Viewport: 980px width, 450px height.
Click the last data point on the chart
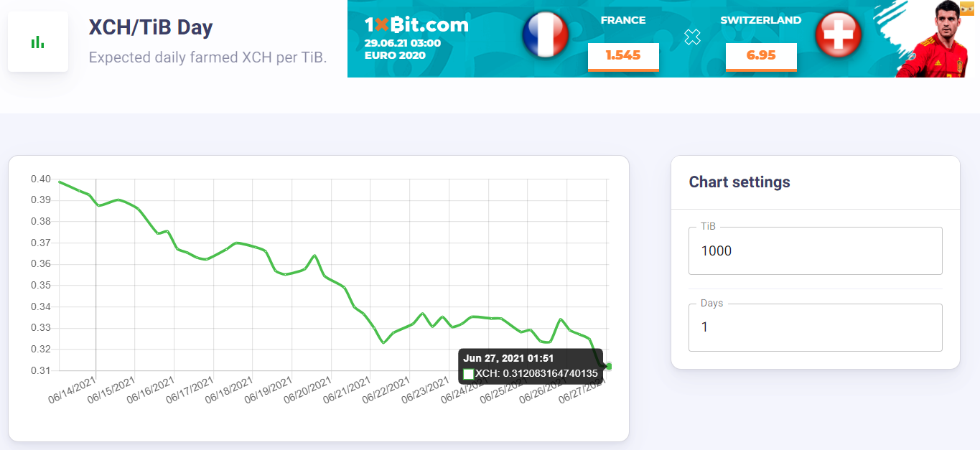[609, 366]
